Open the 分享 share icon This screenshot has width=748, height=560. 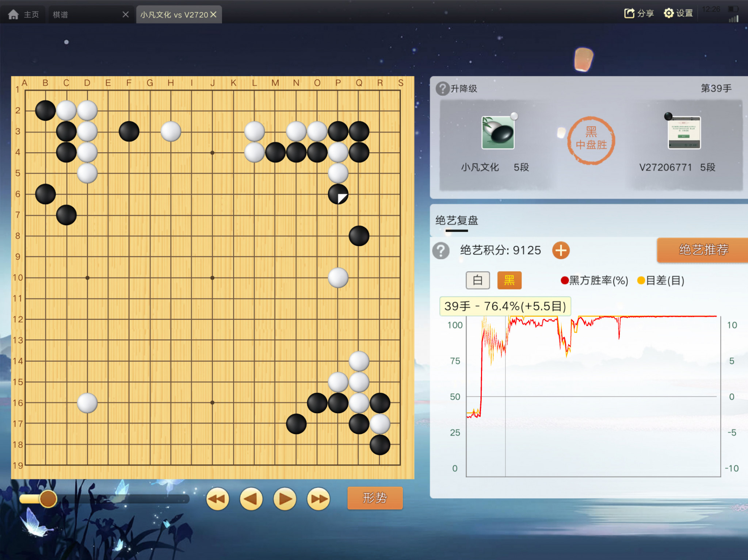point(629,14)
